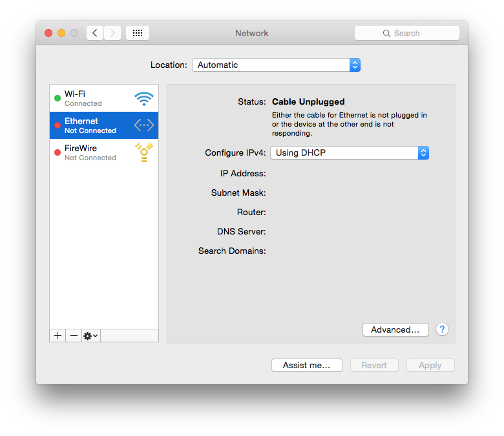Click the red FireWire status dot
The height and width of the screenshot is (436, 504).
pyautogui.click(x=58, y=152)
